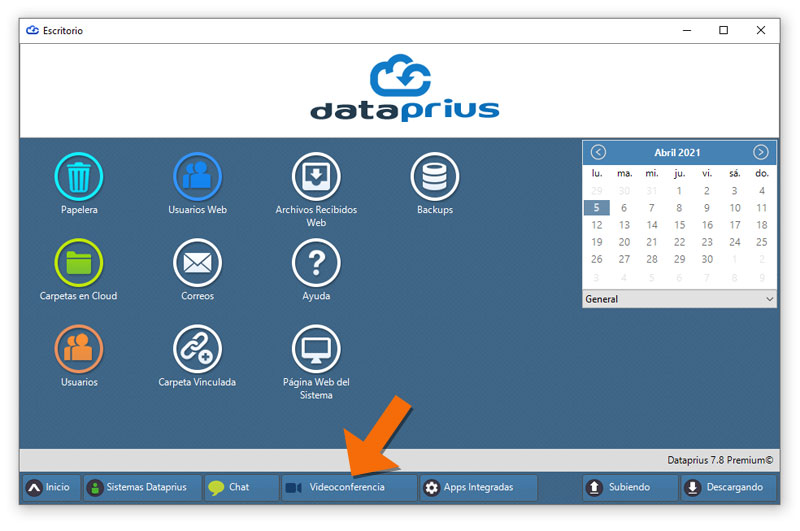Image resolution: width=800 pixels, height=531 pixels.
Task: Go to previous month in calendar
Action: pyautogui.click(x=598, y=152)
